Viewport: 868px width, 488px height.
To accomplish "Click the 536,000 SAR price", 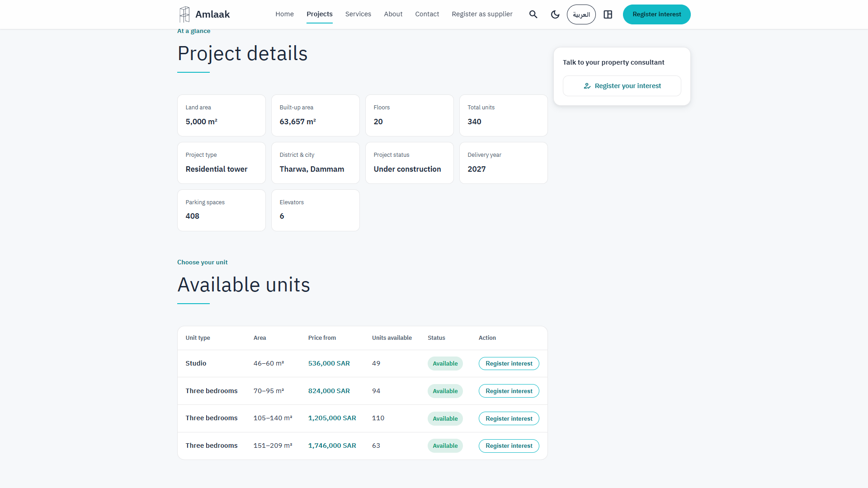I will point(329,363).
